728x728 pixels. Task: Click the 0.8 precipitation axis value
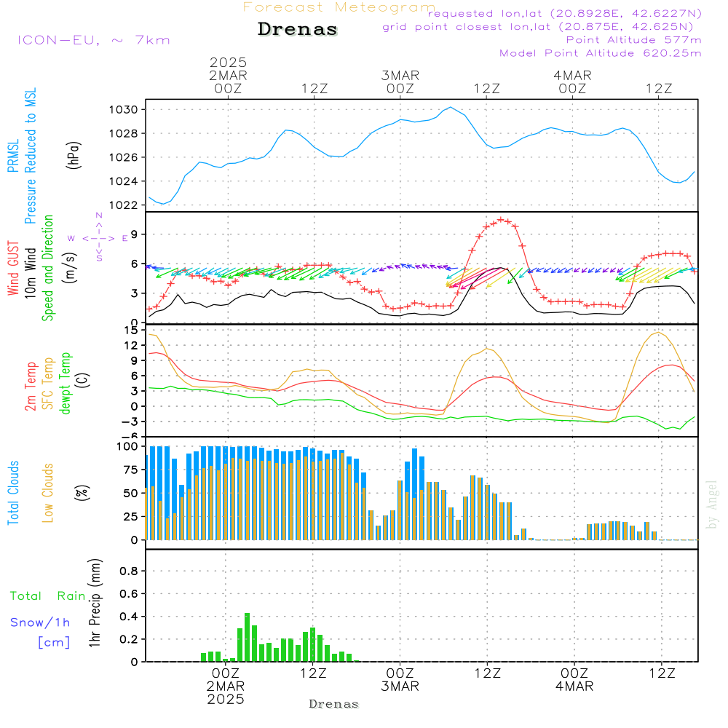tap(129, 571)
